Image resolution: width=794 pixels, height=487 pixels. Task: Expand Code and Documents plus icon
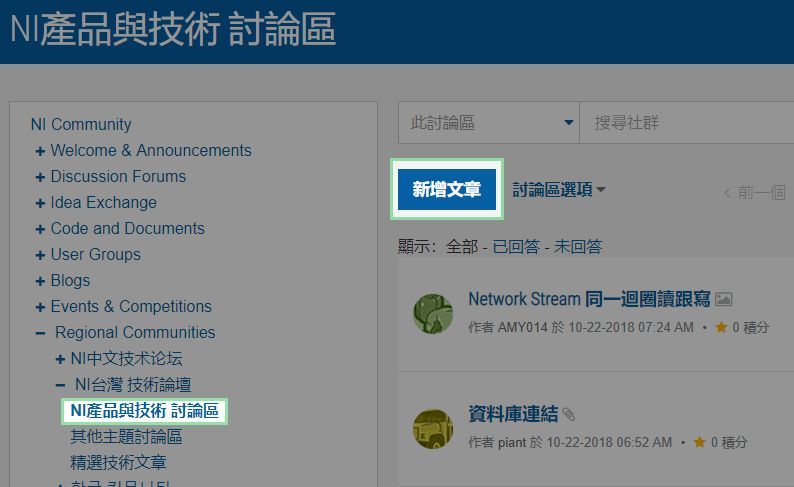click(x=40, y=229)
